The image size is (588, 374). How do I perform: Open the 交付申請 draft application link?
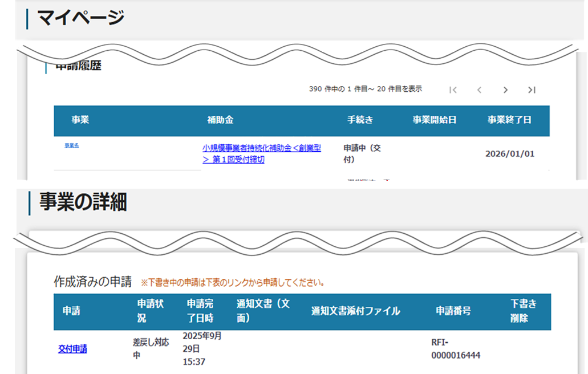click(74, 348)
